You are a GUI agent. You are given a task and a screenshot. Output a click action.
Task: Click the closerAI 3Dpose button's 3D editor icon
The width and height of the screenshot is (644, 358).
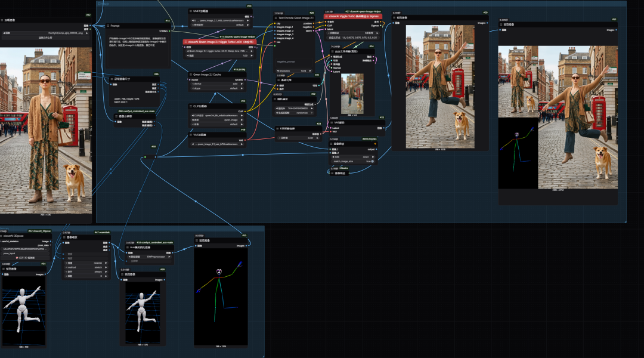pos(17,258)
